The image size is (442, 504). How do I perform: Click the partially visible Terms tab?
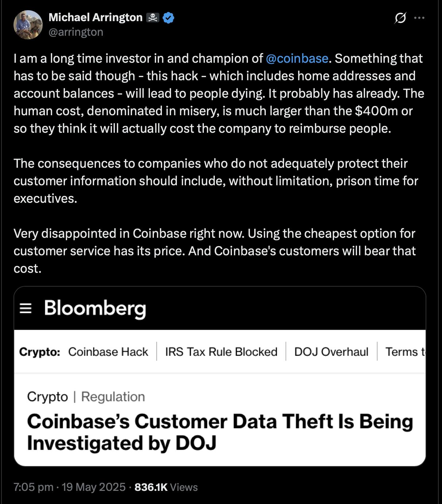pyautogui.click(x=405, y=352)
